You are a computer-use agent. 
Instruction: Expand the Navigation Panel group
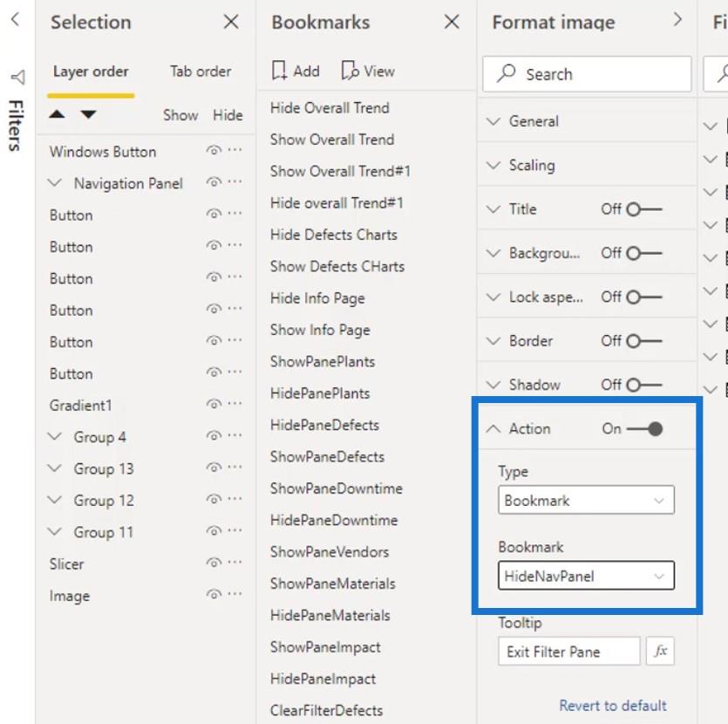pos(55,182)
